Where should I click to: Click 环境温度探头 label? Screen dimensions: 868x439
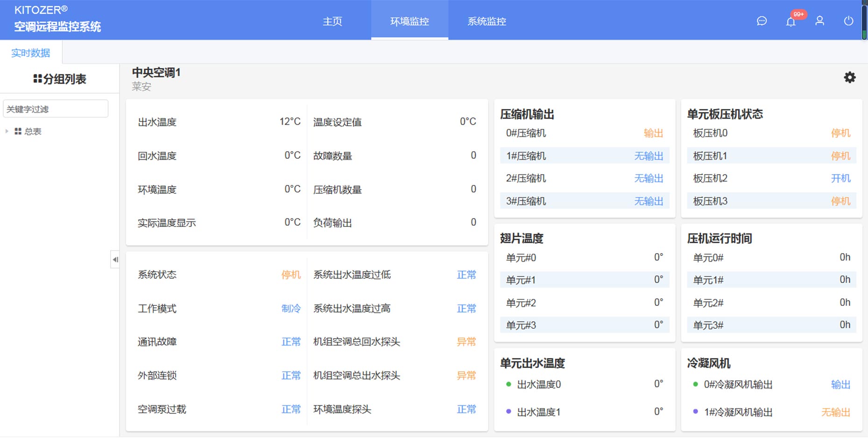(342, 410)
